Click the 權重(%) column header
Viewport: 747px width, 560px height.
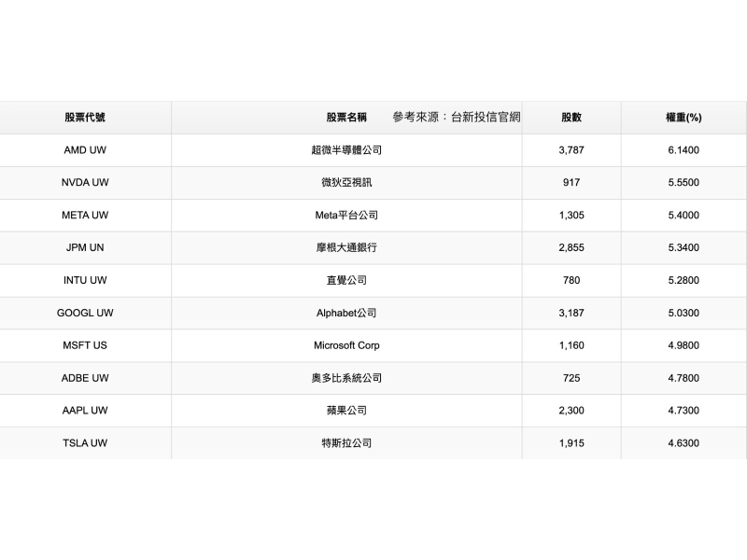pyautogui.click(x=684, y=118)
